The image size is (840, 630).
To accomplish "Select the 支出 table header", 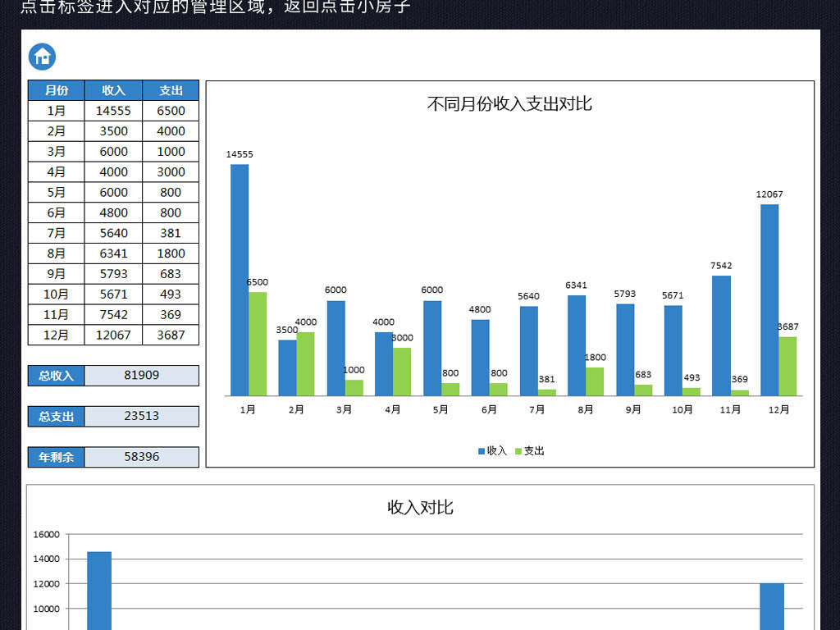I will (171, 90).
